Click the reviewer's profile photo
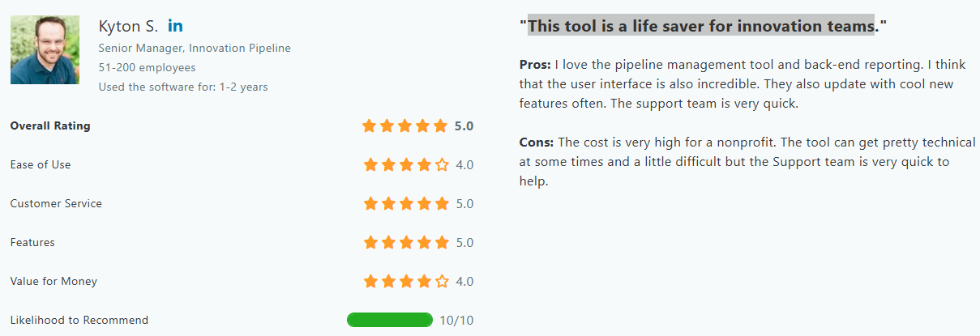This screenshot has width=980, height=336. click(45, 49)
